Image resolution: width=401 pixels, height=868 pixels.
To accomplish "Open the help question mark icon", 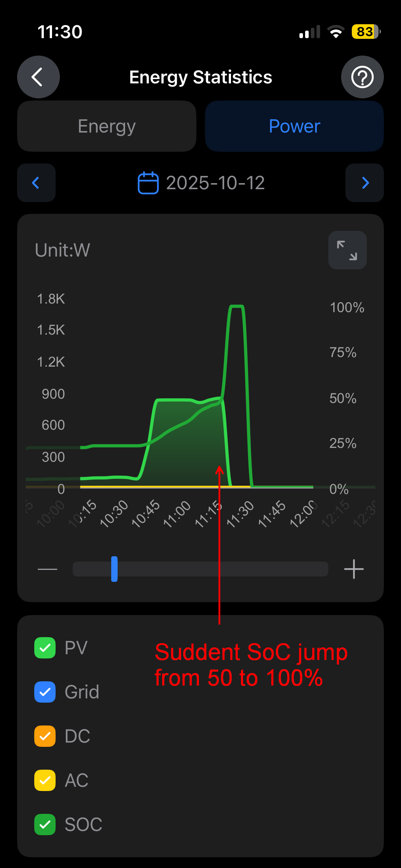I will (x=362, y=77).
